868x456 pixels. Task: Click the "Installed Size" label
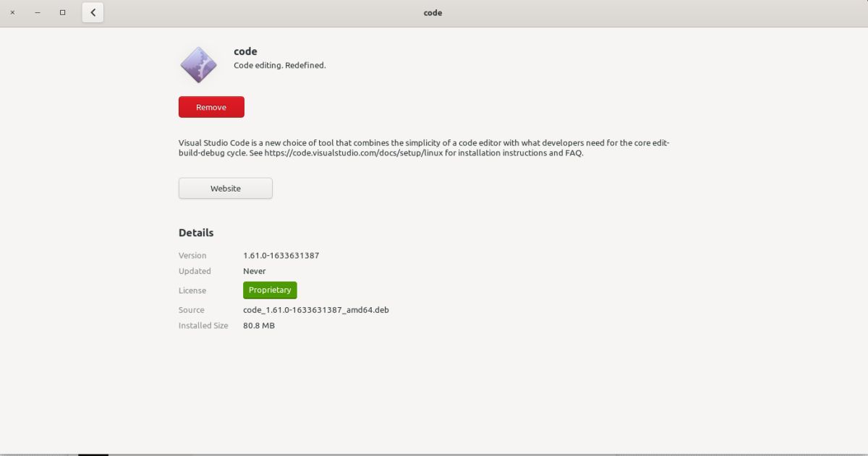tap(203, 326)
